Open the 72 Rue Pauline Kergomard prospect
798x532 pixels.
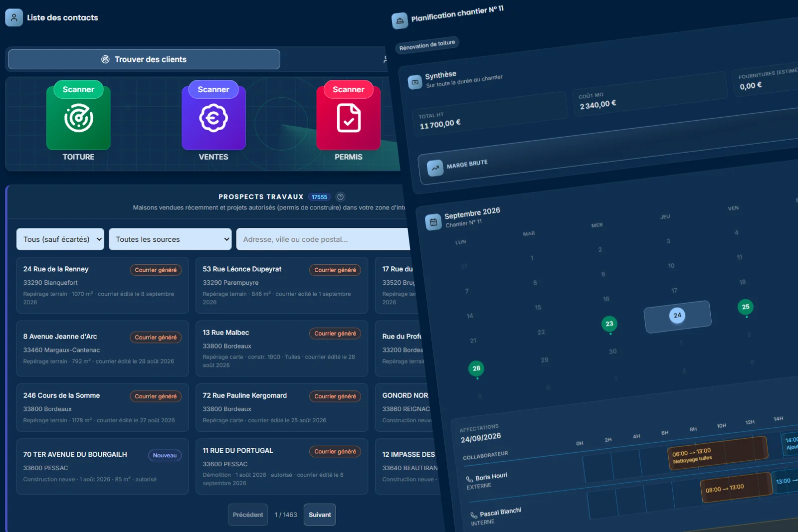click(x=282, y=407)
